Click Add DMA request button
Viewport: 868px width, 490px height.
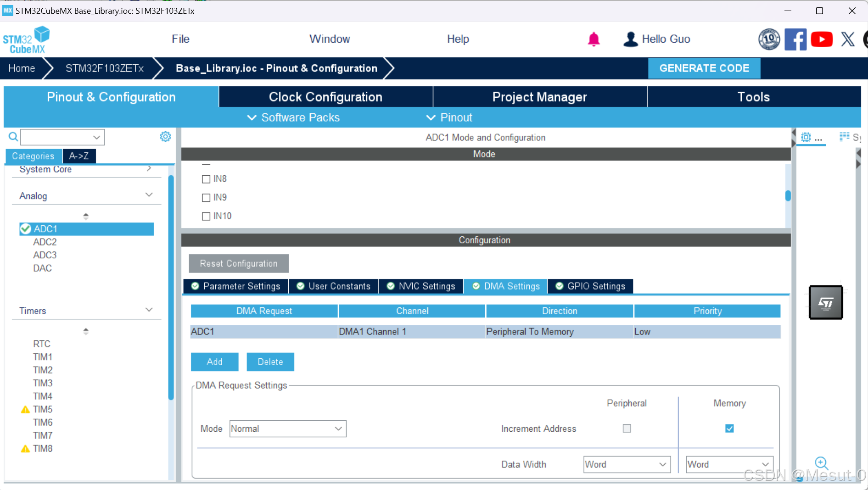pyautogui.click(x=214, y=362)
